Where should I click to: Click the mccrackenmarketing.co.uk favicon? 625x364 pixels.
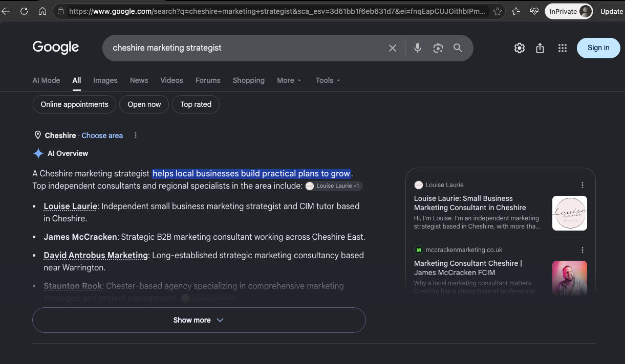419,250
